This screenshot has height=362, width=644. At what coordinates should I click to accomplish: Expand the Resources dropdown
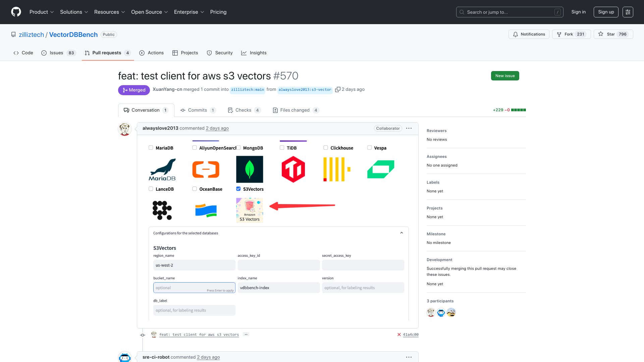(109, 12)
